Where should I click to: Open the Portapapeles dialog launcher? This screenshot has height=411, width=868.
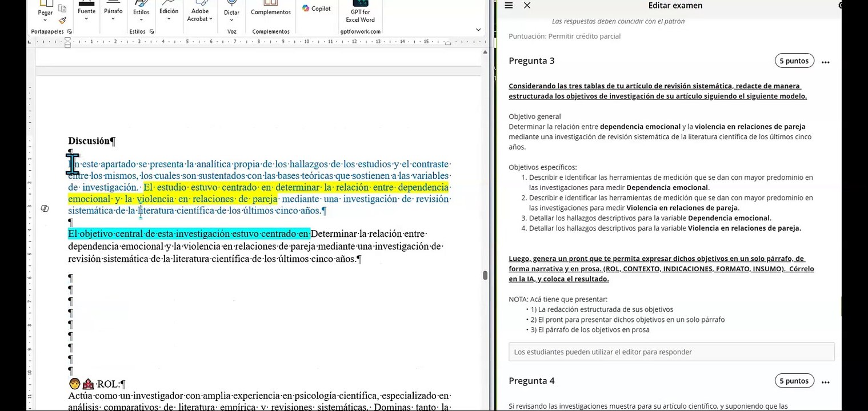point(70,31)
